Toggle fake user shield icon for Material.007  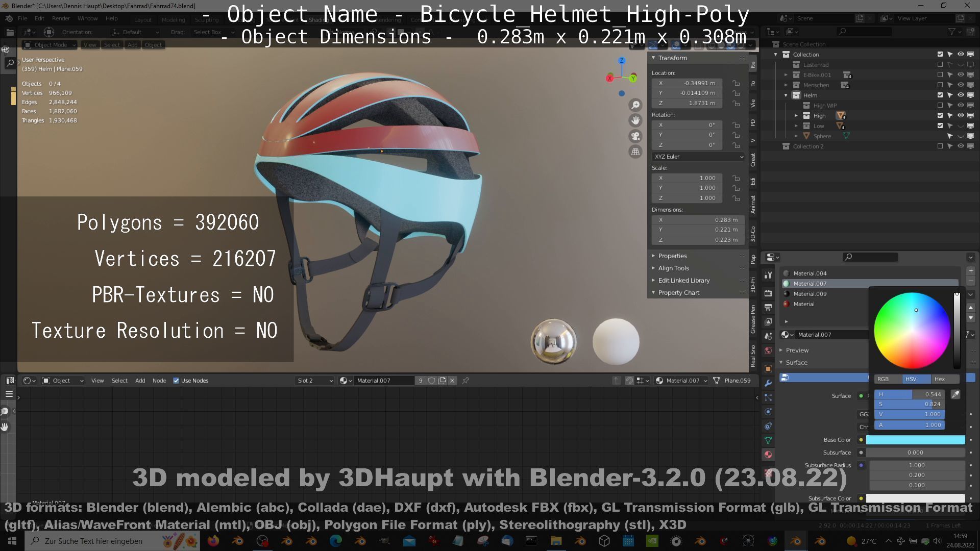[x=432, y=381]
